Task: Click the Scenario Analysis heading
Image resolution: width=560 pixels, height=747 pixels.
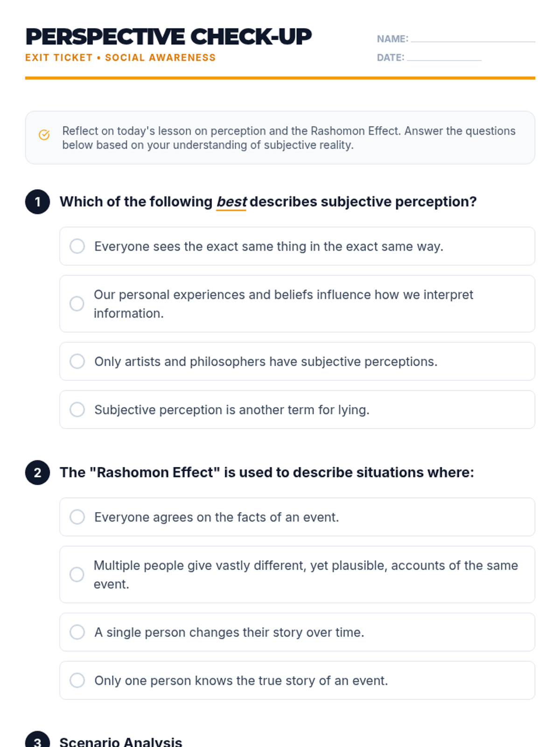Action: click(x=121, y=741)
